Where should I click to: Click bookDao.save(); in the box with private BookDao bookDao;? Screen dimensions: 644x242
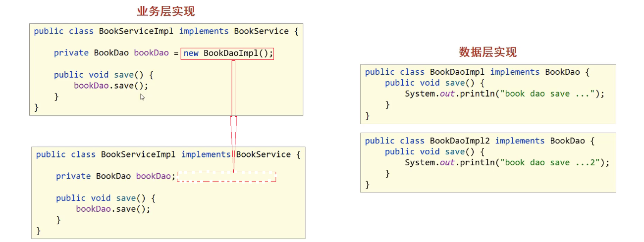(113, 209)
